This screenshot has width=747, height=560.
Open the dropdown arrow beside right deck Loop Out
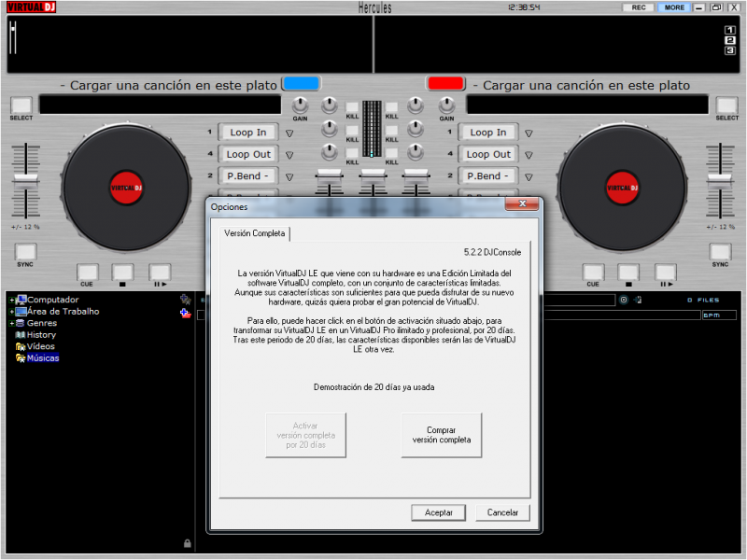[529, 155]
